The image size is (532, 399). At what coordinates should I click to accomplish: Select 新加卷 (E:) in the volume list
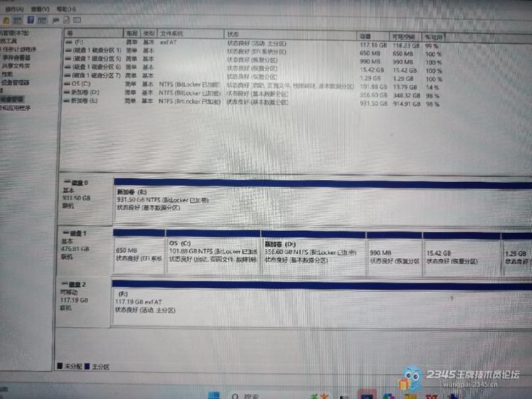(85, 101)
